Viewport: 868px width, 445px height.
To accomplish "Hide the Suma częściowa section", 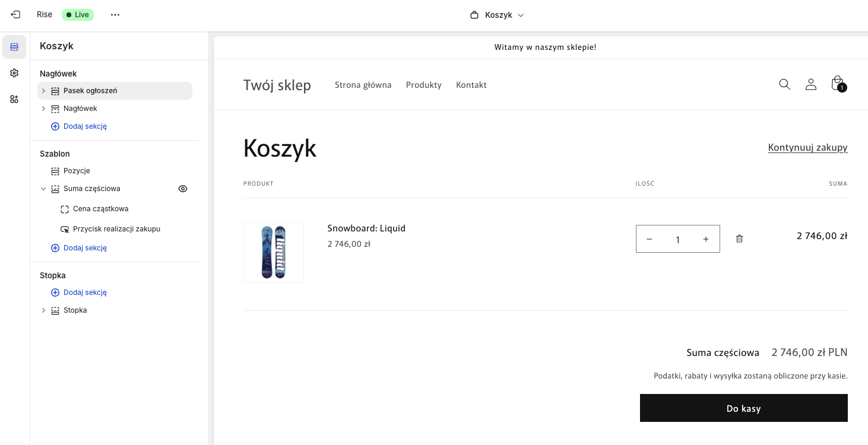I will pyautogui.click(x=183, y=189).
